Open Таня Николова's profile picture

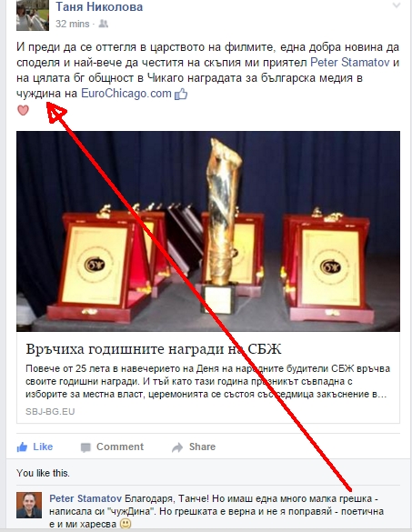click(x=33, y=15)
